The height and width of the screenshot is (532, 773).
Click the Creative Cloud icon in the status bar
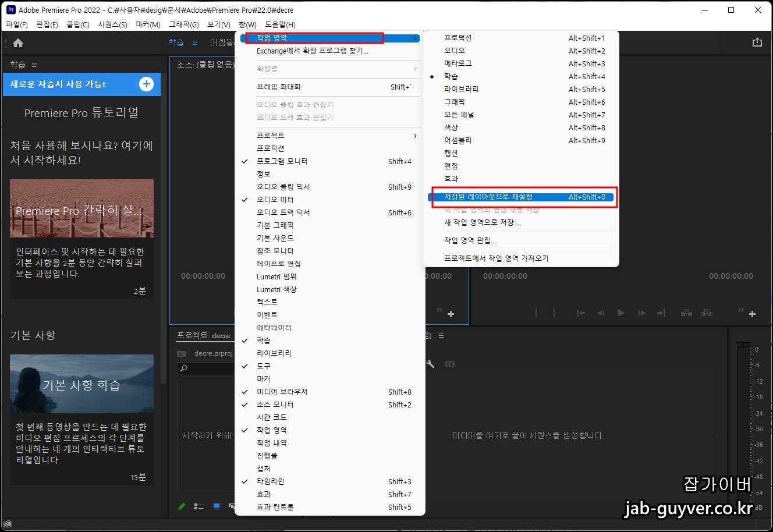[8, 525]
